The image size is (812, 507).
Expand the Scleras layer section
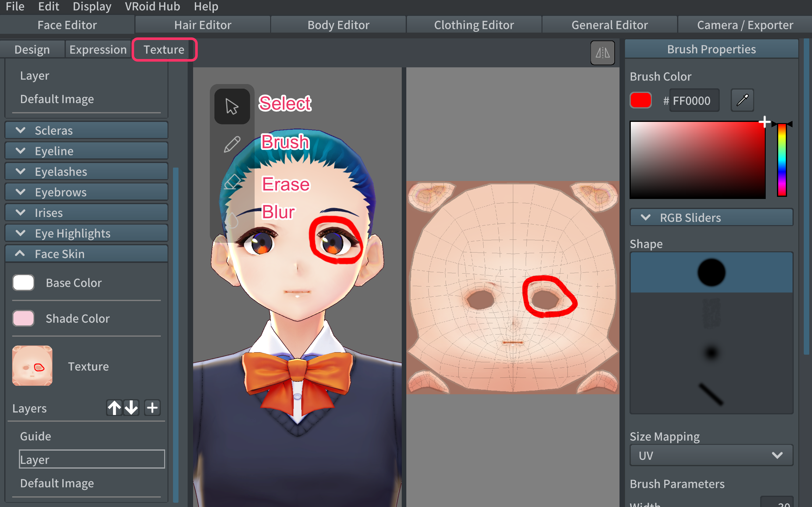[22, 130]
